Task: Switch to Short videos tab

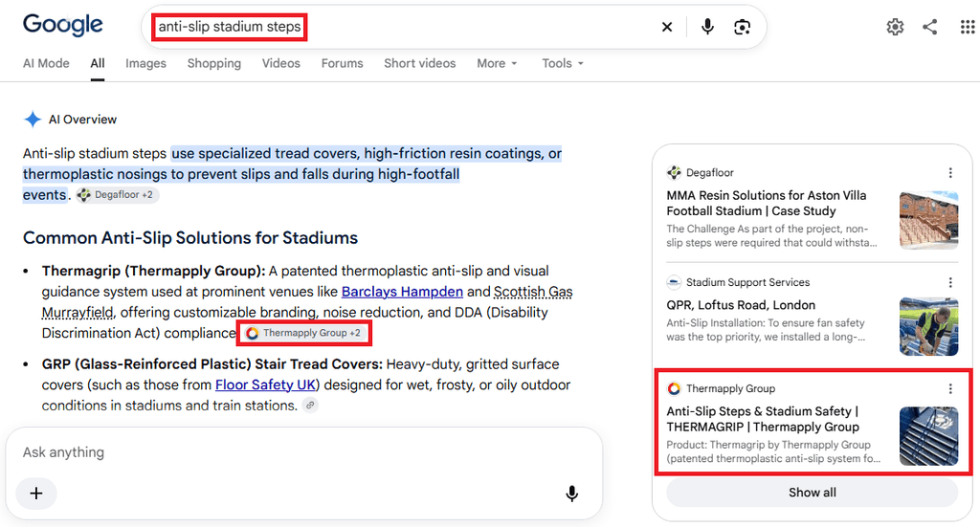Action: point(419,63)
